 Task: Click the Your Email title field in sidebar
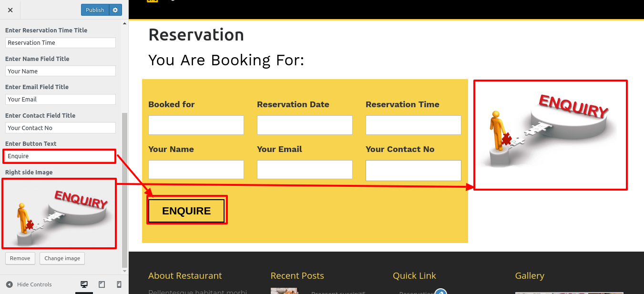tap(61, 100)
